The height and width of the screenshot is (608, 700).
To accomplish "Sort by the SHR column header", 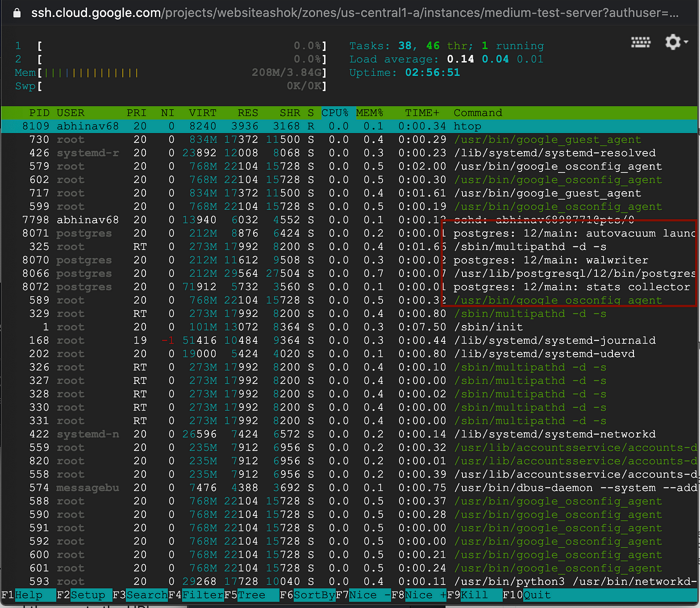I will (290, 113).
